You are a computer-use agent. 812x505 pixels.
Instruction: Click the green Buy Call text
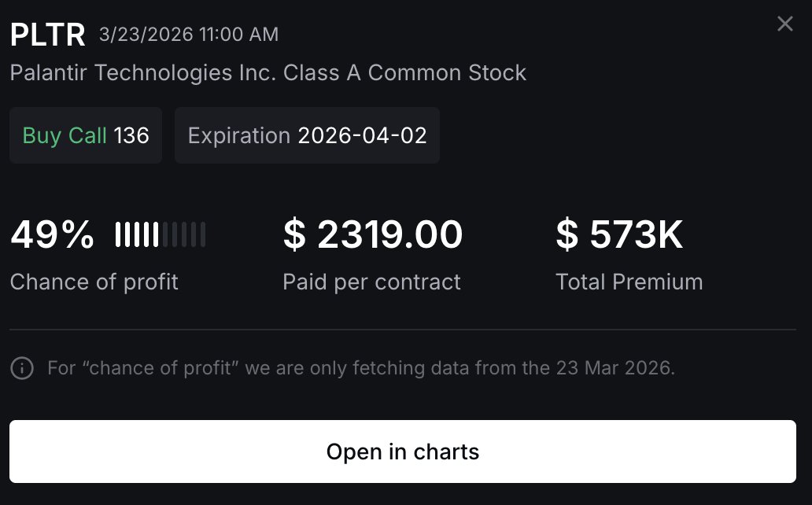[65, 135]
